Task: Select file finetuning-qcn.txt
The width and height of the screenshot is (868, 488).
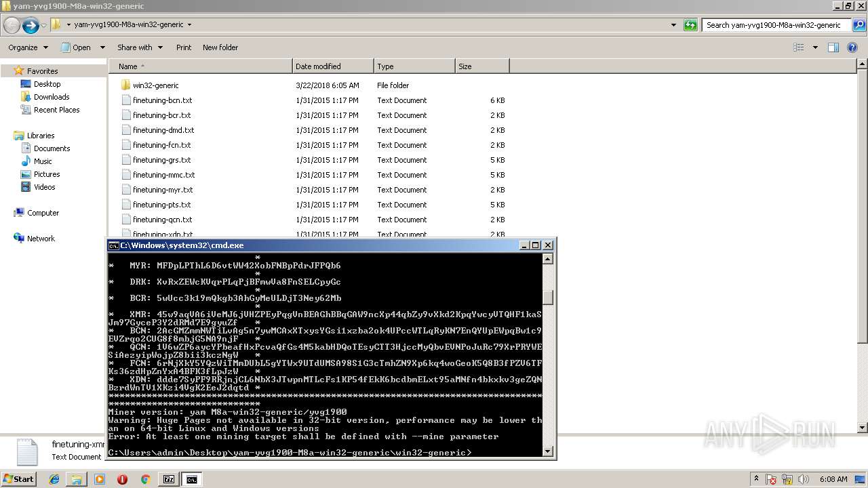Action: (x=162, y=220)
